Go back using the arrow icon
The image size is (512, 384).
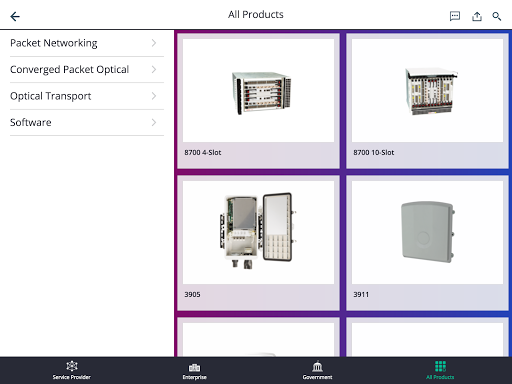click(x=15, y=16)
